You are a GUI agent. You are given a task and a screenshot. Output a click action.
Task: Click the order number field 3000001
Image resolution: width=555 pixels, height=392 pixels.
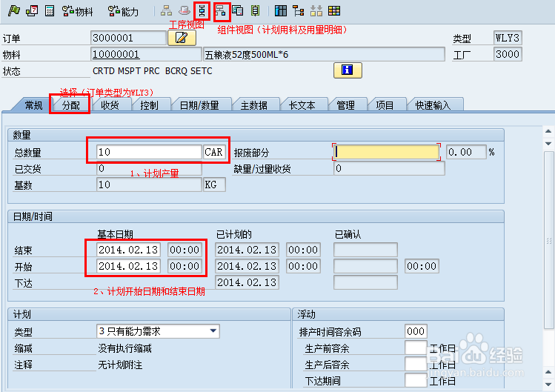128,38
